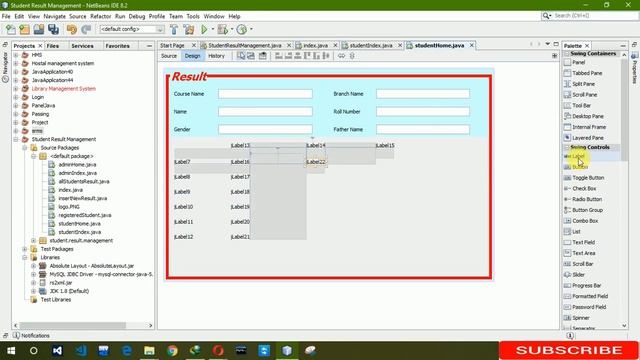The height and width of the screenshot is (360, 640).
Task: Open Profile Project dropdown arrow
Action: [251, 29]
